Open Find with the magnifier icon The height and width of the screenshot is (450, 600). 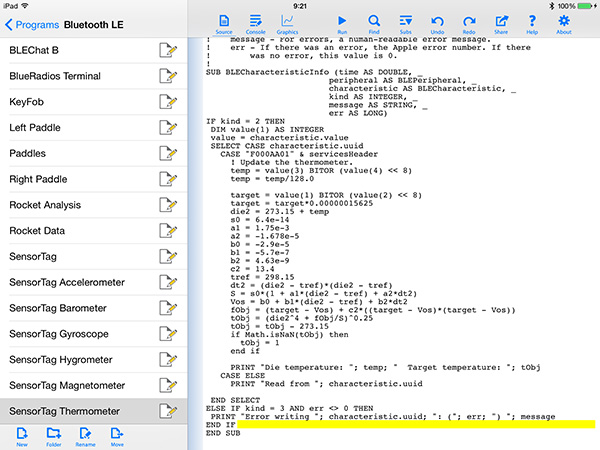click(374, 24)
